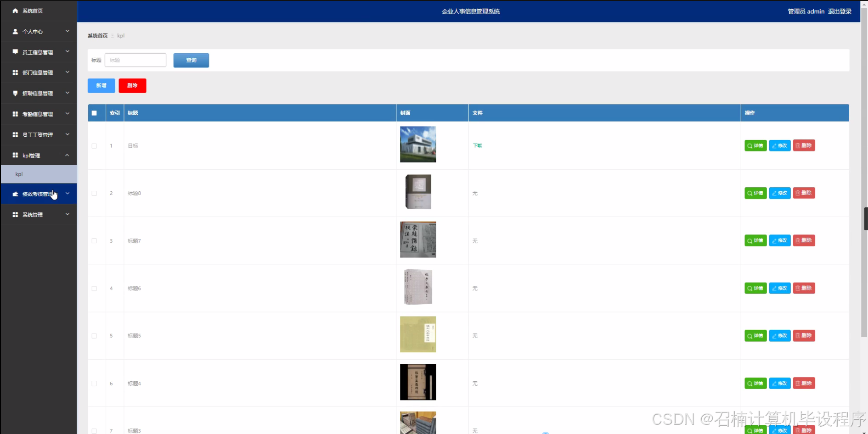Click 退出登录 in the header

coord(840,11)
